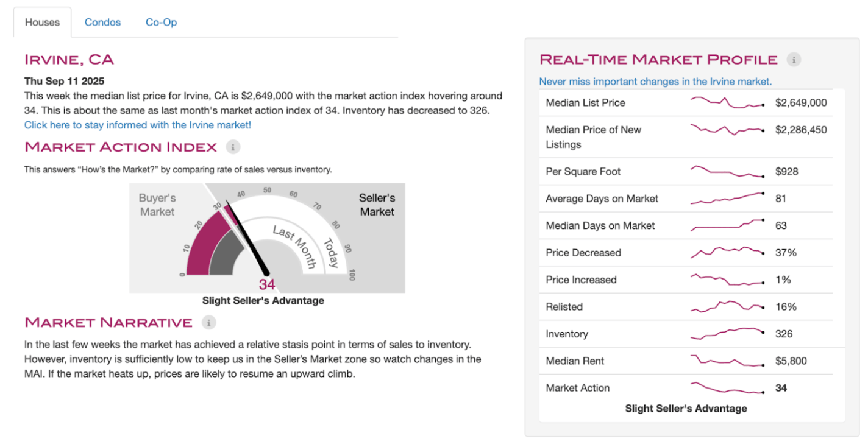Click info icon beside Market Narrative
This screenshot has height=447, width=868.
pos(208,322)
